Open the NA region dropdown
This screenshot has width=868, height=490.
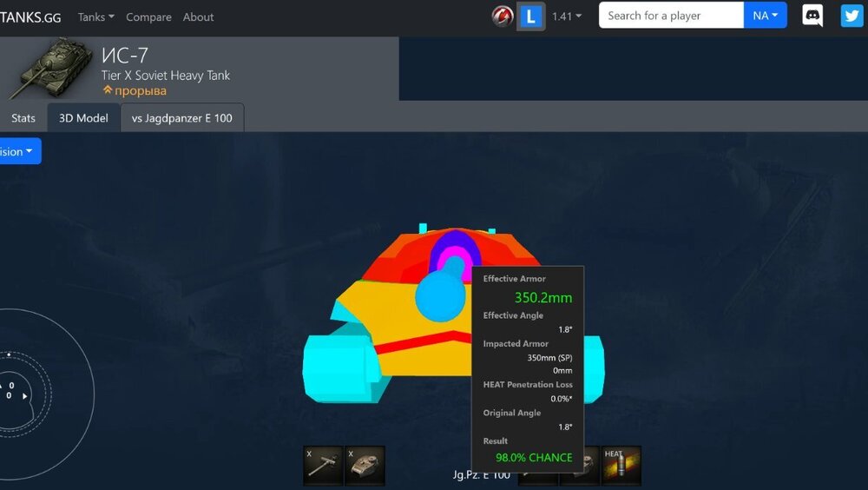click(x=765, y=16)
